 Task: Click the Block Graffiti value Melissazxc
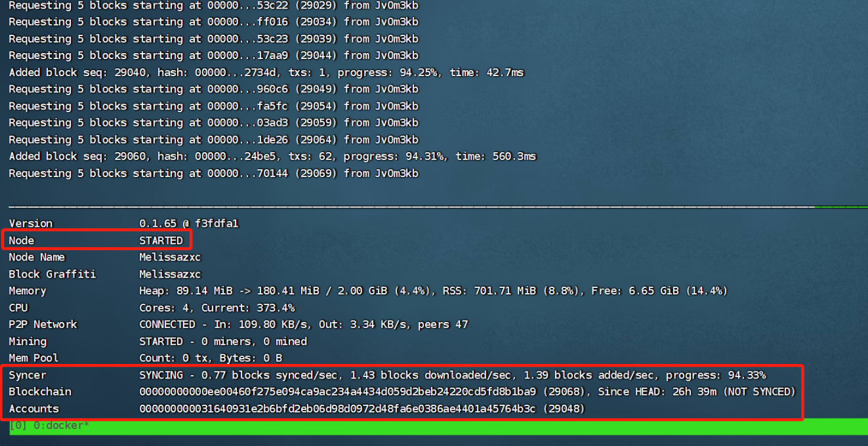tap(170, 274)
